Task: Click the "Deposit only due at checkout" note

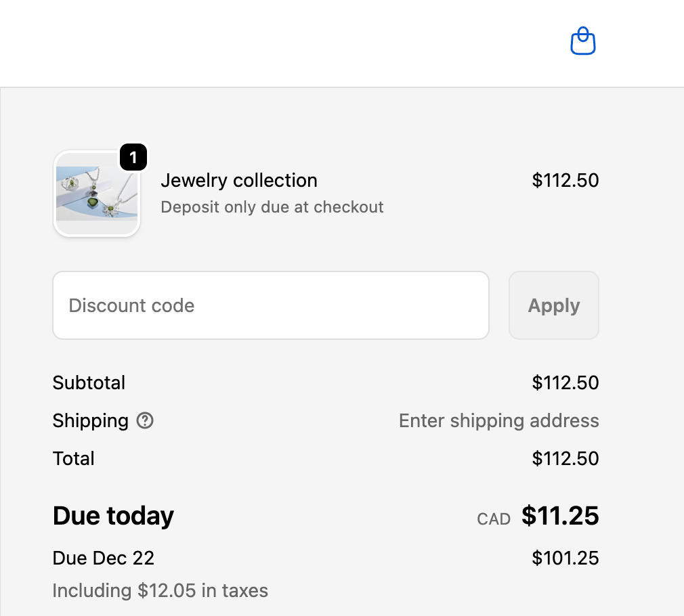Action: (272, 207)
